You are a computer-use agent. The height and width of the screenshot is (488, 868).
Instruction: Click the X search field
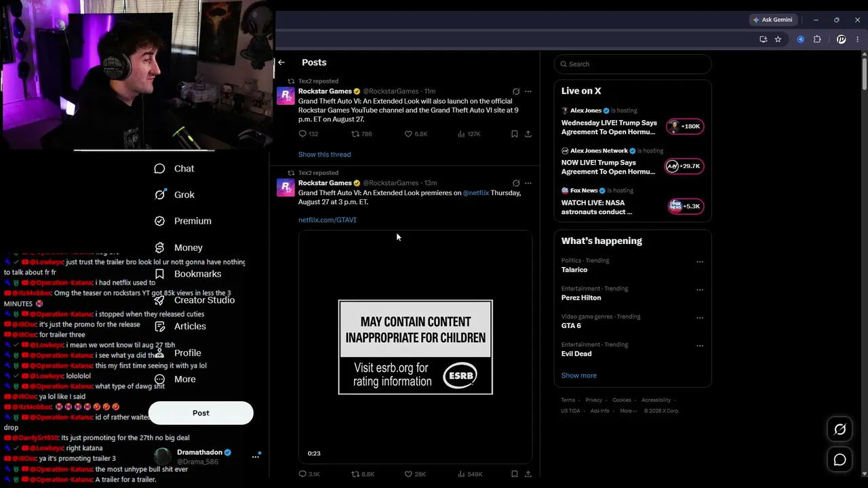(633, 64)
